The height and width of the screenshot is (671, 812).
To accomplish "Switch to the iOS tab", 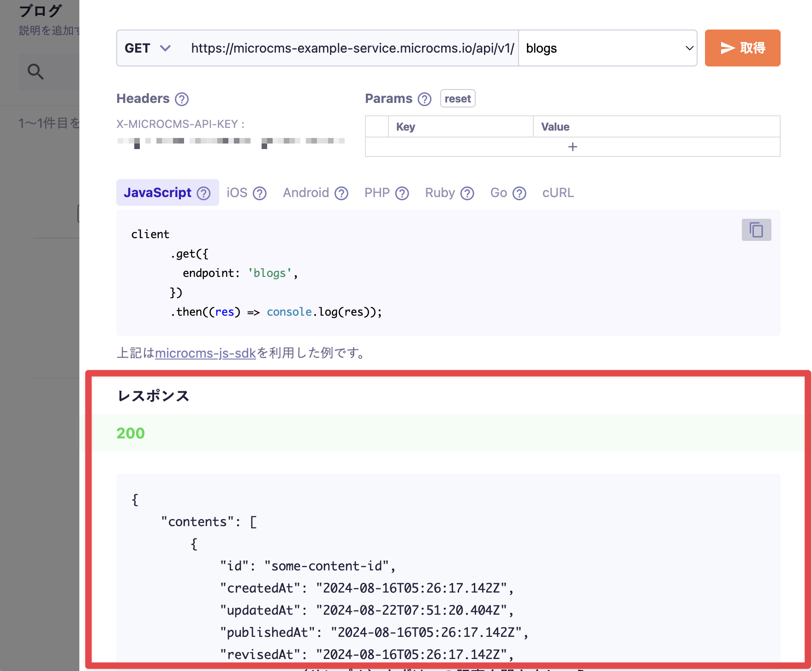I will point(237,192).
